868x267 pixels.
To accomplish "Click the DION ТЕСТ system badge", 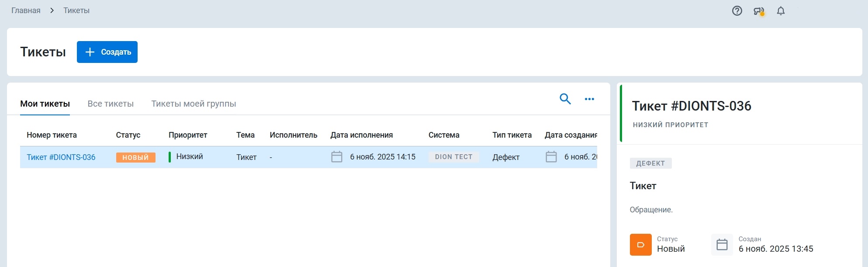I will click(x=453, y=157).
